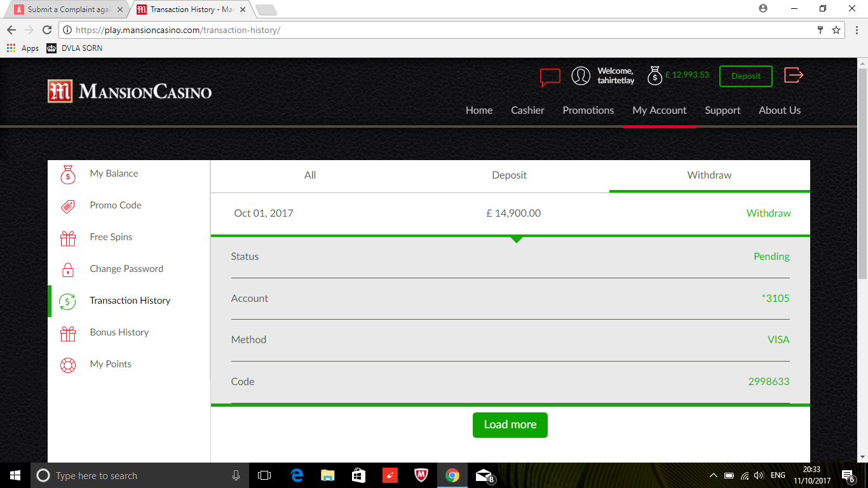Click the logout exit icon
868x488 pixels.
[x=794, y=75]
